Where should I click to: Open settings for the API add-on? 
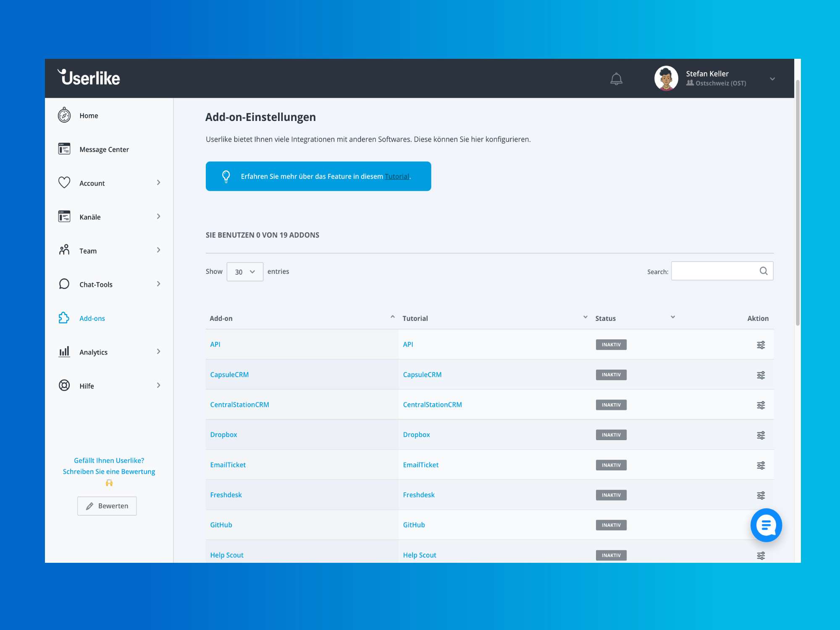point(761,345)
